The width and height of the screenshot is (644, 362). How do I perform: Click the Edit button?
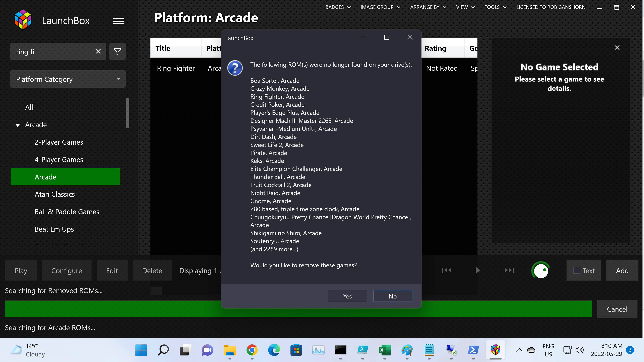click(x=112, y=270)
